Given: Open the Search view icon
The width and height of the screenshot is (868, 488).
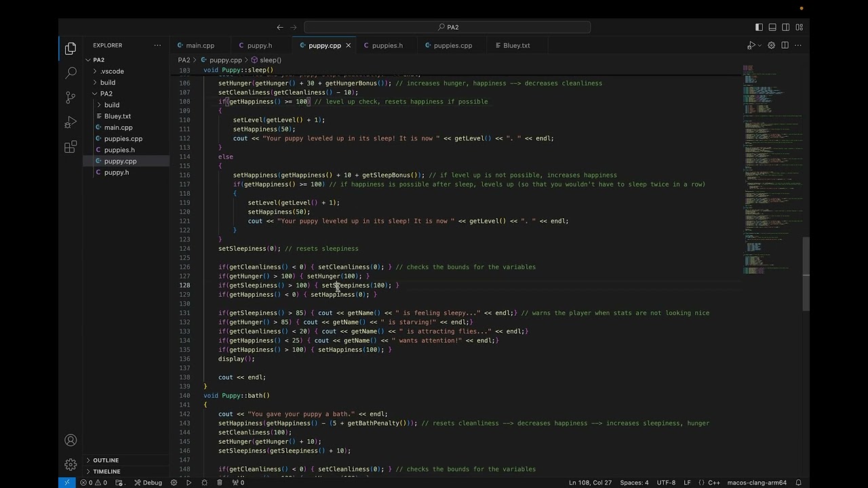Looking at the screenshot, I should [71, 73].
